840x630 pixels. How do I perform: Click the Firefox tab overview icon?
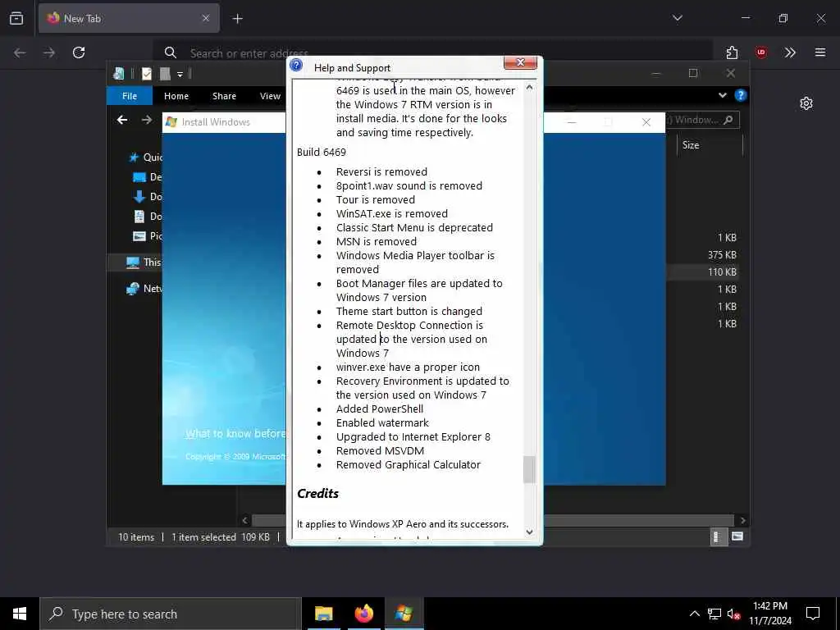click(16, 18)
